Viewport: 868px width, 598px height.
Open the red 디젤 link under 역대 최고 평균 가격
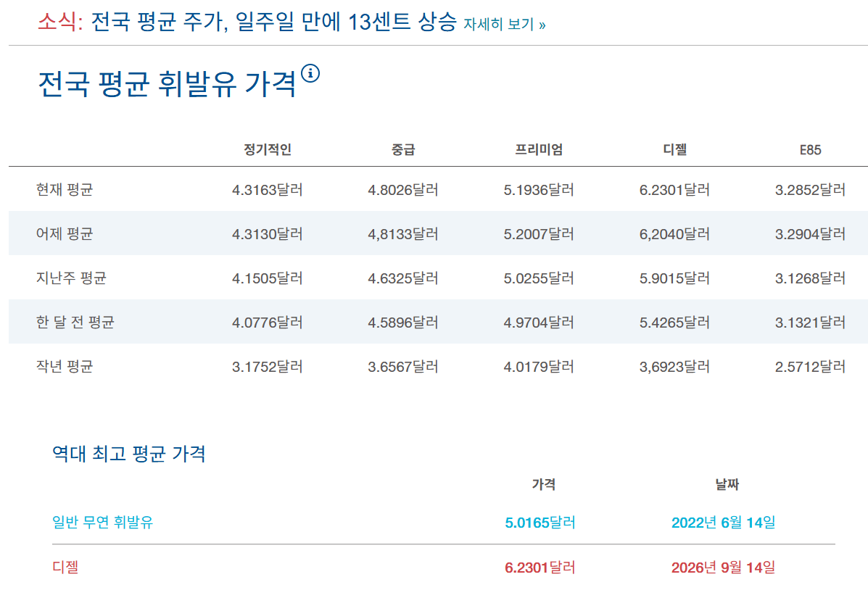click(65, 567)
